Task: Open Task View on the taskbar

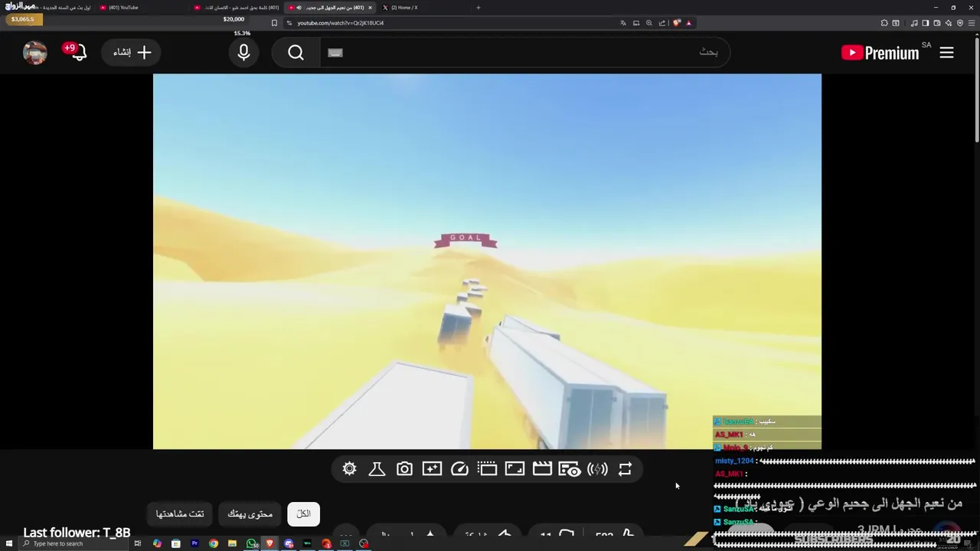Action: click(x=138, y=543)
